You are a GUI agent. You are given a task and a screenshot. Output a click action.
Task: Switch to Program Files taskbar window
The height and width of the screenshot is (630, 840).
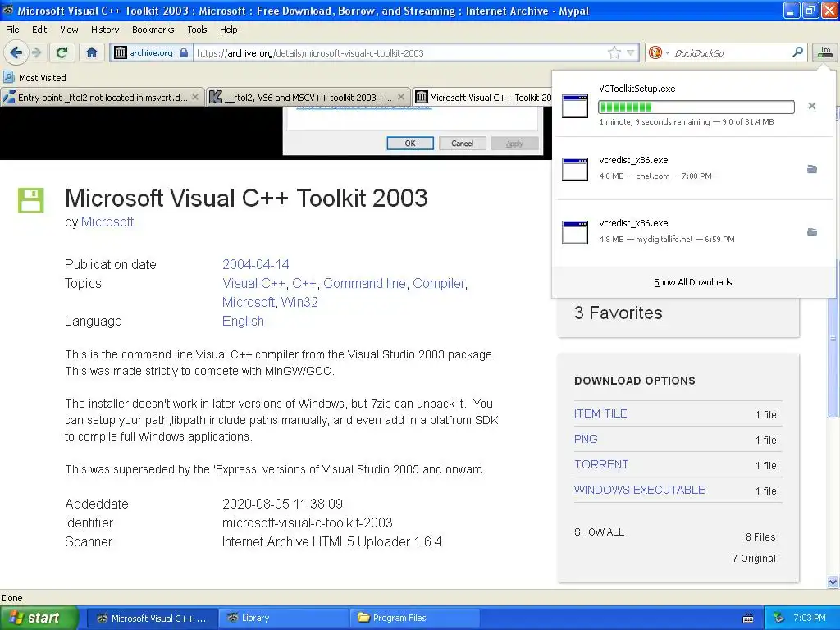415,618
